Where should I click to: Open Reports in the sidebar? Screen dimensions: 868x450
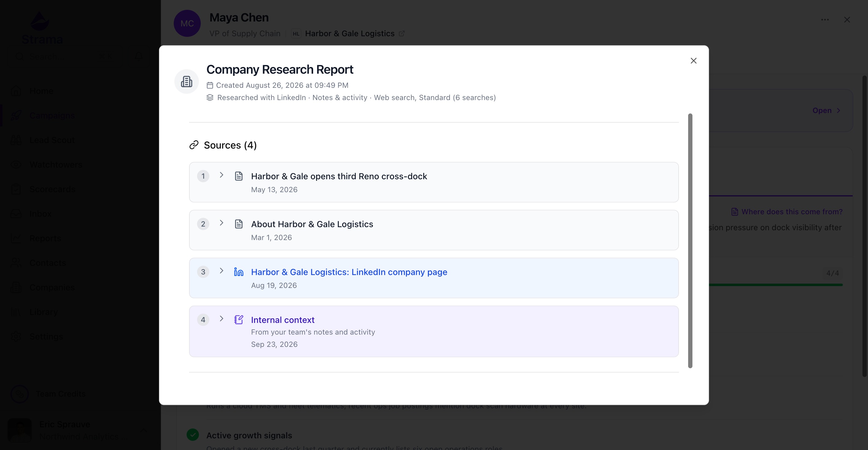tap(45, 238)
